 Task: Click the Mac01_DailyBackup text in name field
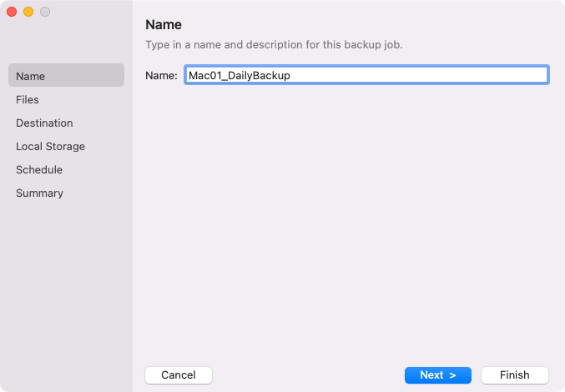click(239, 75)
